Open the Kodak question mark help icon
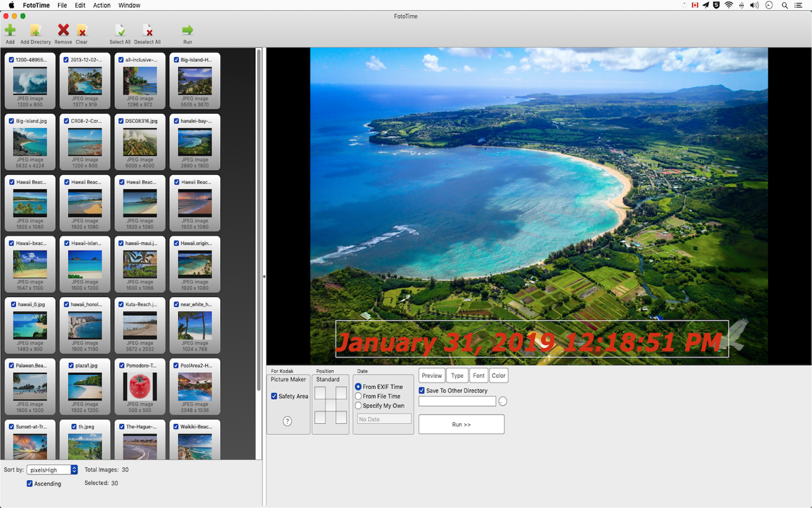The image size is (812, 508). [x=287, y=421]
